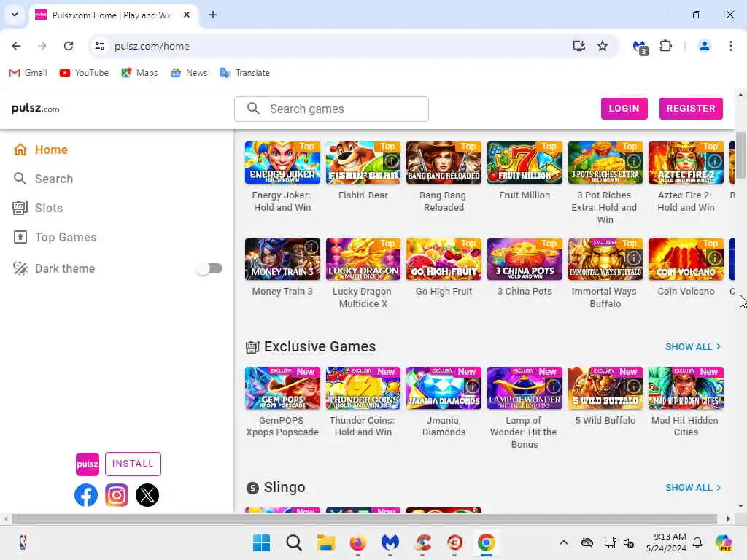Viewport: 747px width, 560px height.
Task: Open the News bookmark
Action: pos(189,73)
